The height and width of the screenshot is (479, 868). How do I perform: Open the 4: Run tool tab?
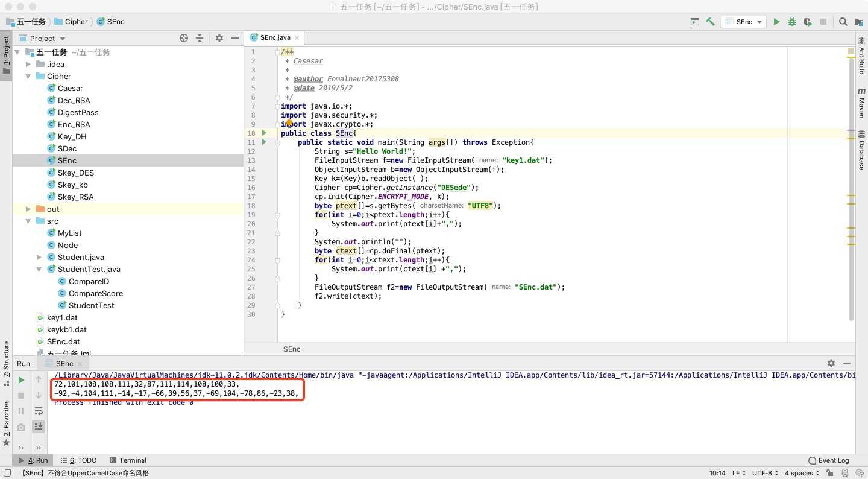34,460
